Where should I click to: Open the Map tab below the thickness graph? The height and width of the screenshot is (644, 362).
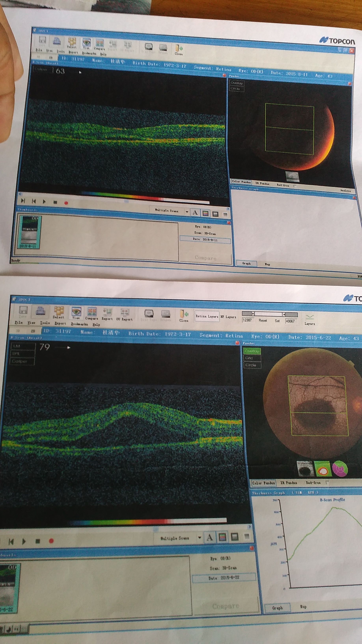click(303, 607)
